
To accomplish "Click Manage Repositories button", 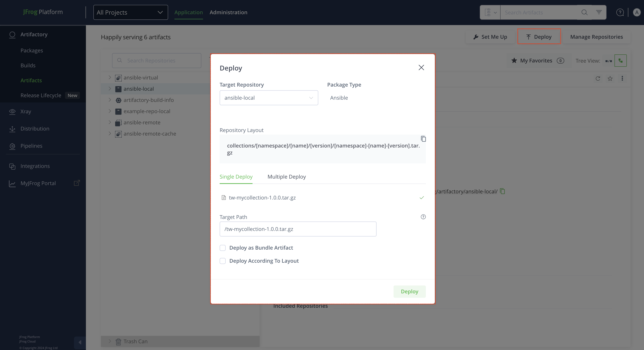I will point(596,37).
